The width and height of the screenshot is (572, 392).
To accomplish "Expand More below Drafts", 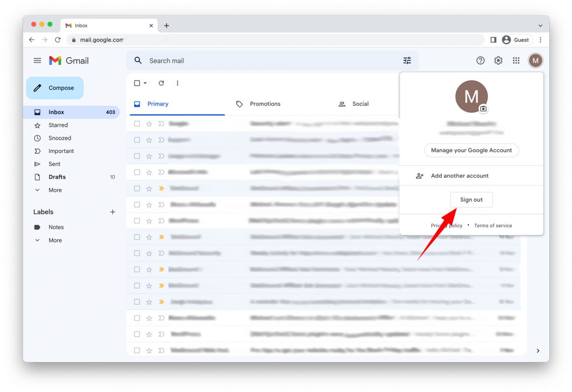I will click(54, 190).
